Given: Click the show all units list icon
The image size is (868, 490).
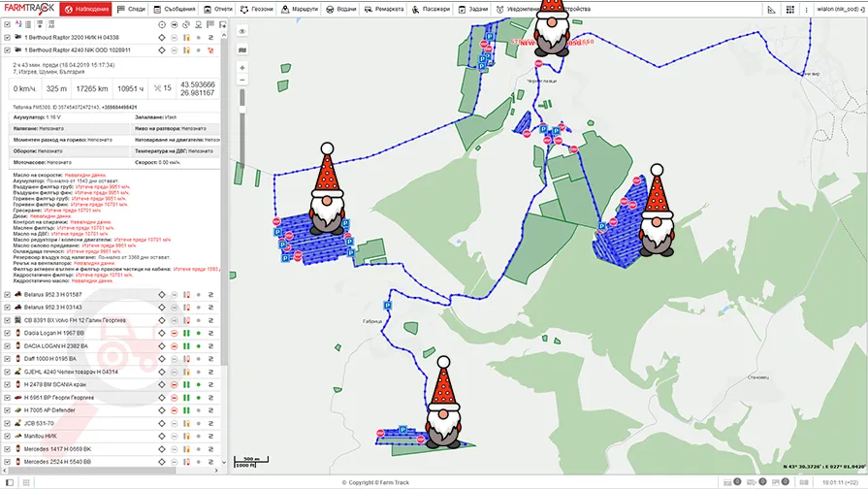Looking at the screenshot, I should tap(51, 24).
